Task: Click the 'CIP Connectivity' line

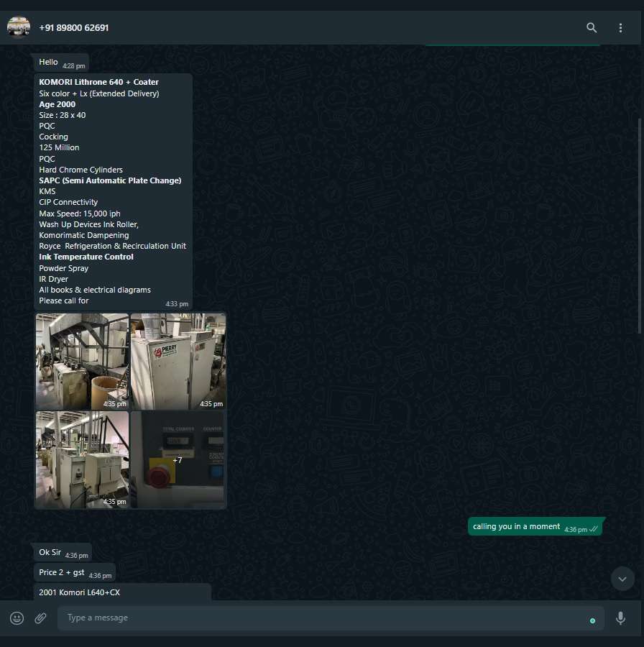Action: (68, 202)
